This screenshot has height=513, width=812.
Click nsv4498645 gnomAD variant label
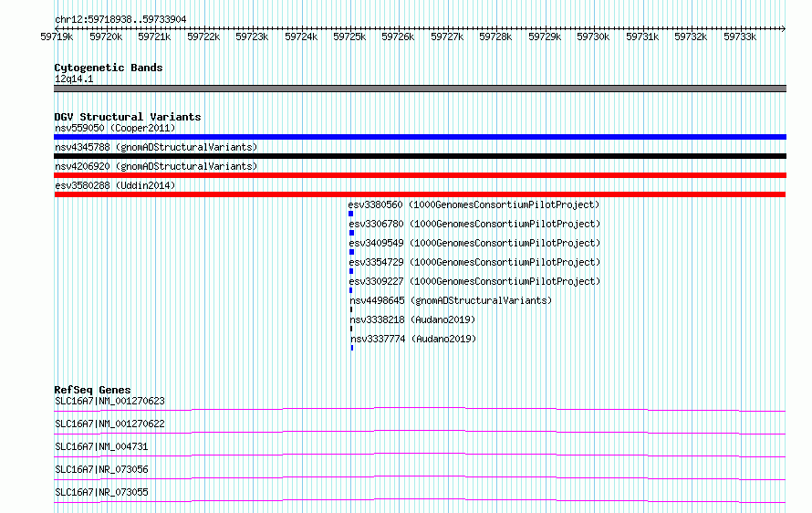451,300
